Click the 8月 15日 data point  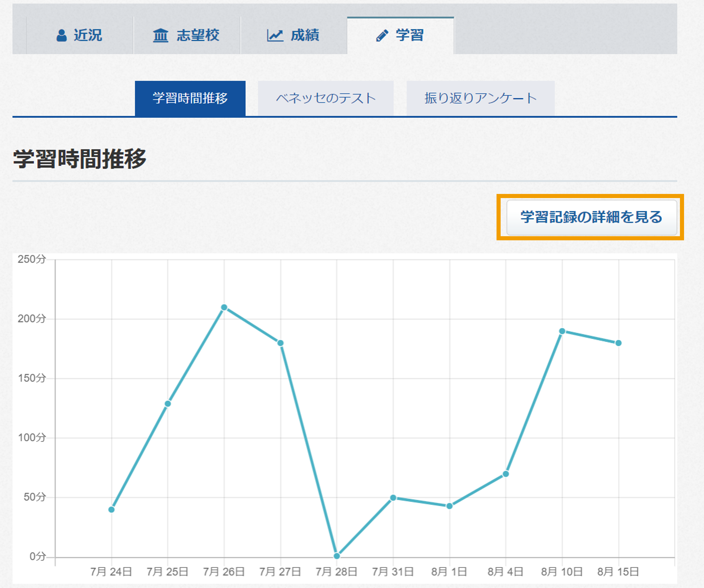(x=619, y=343)
